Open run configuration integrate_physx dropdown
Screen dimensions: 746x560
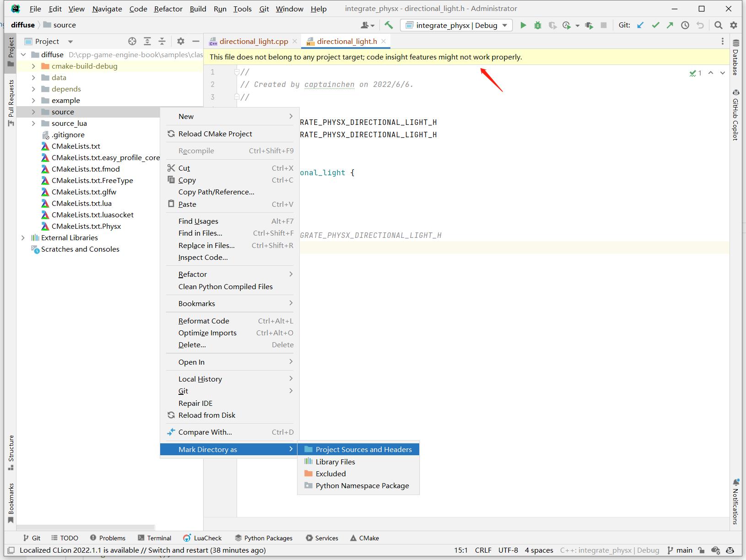(456, 25)
